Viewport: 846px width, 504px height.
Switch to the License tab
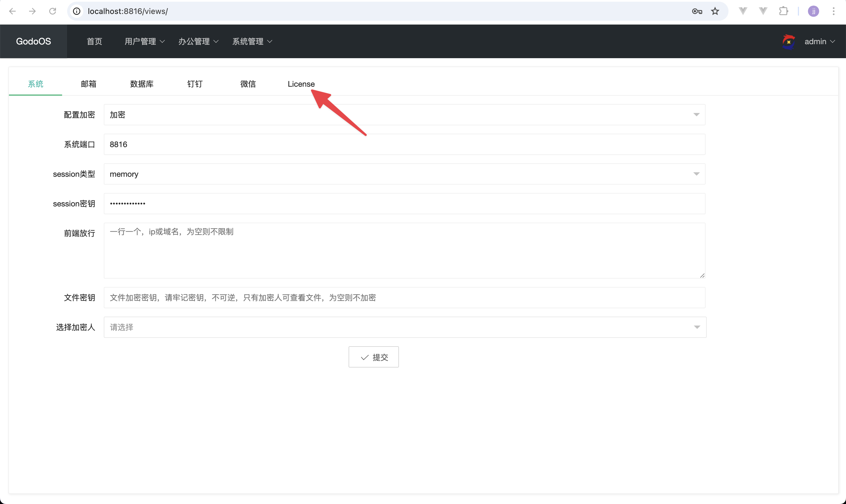click(301, 84)
